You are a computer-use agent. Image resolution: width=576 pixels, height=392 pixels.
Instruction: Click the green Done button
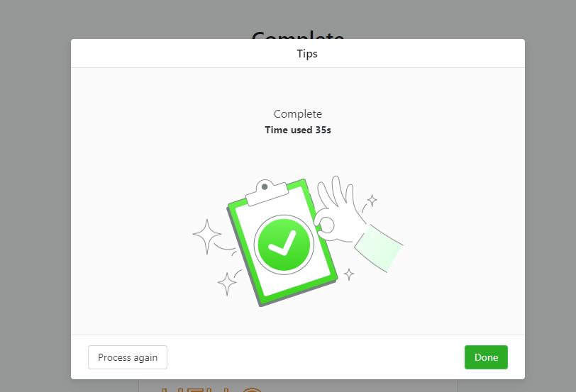point(486,357)
